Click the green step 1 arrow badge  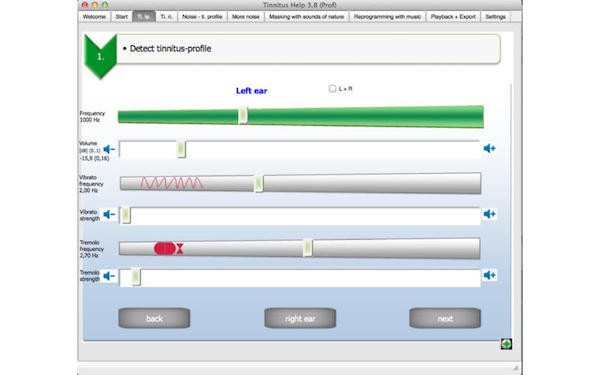pos(100,56)
